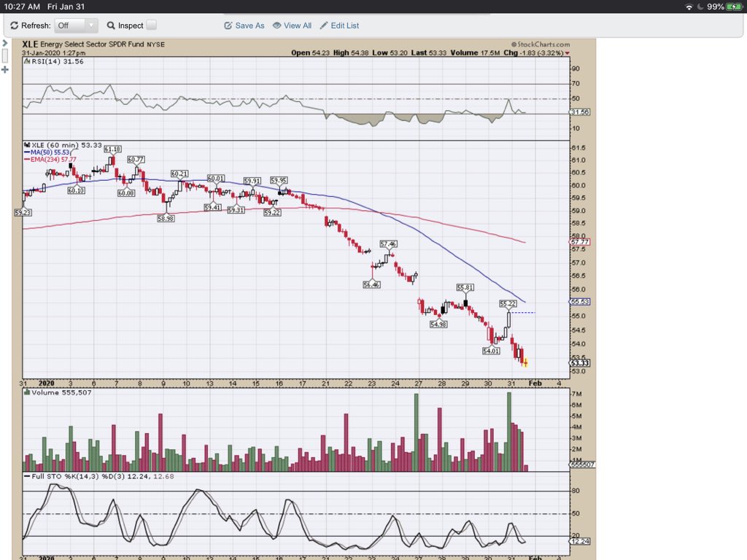
Task: Click the 12.24 stochastic axis tag
Action: [580, 541]
